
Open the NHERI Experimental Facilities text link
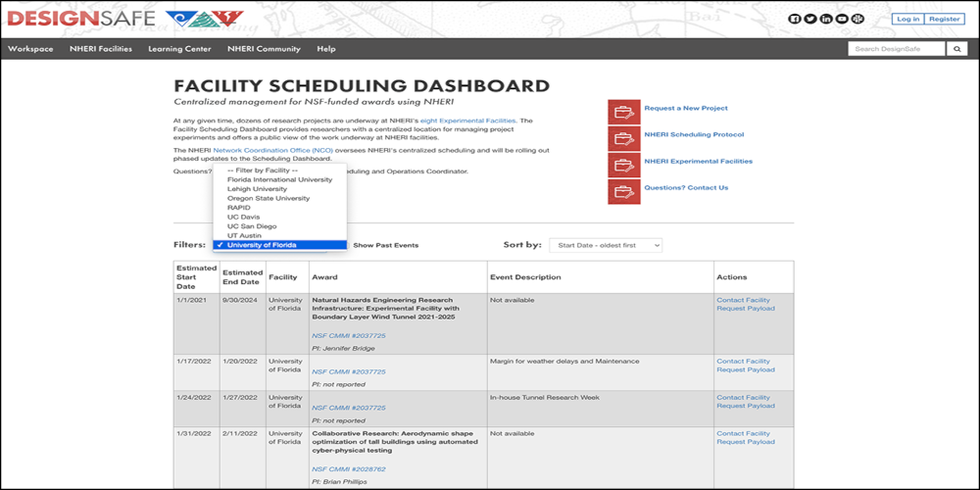pyautogui.click(x=698, y=162)
